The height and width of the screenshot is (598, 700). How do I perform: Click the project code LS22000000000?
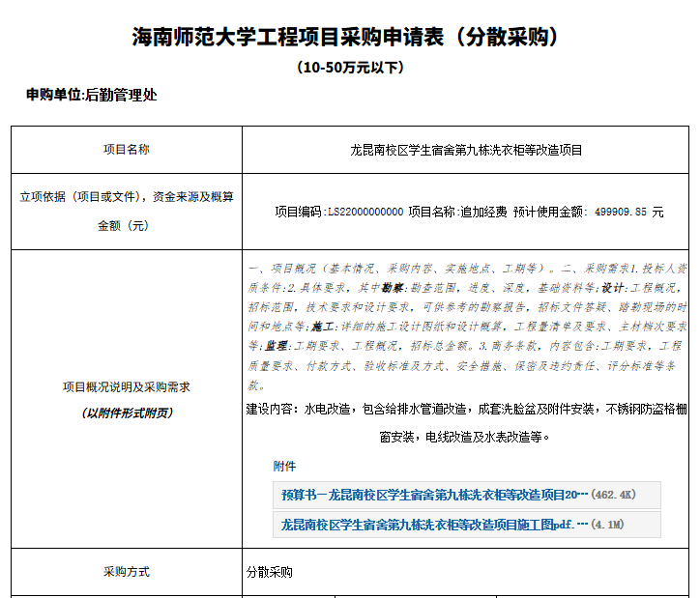(x=365, y=212)
